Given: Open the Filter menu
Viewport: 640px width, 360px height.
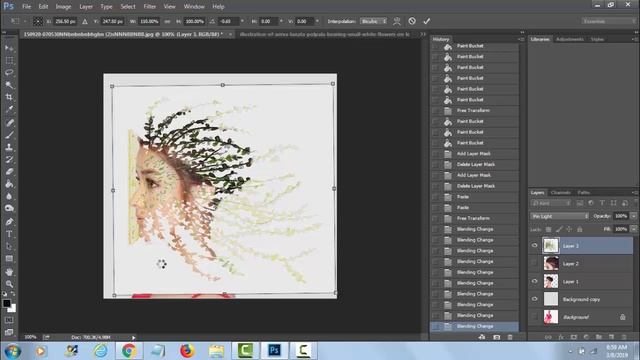Looking at the screenshot, I should (x=149, y=7).
